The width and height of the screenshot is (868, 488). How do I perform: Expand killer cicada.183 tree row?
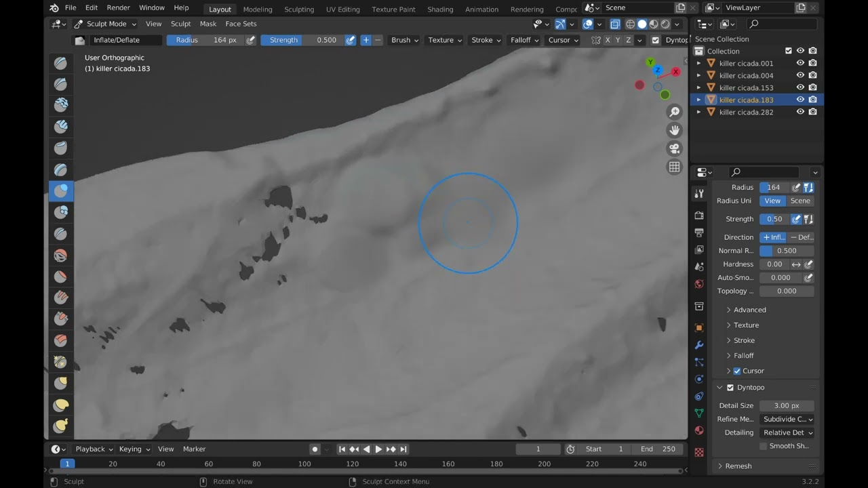698,100
